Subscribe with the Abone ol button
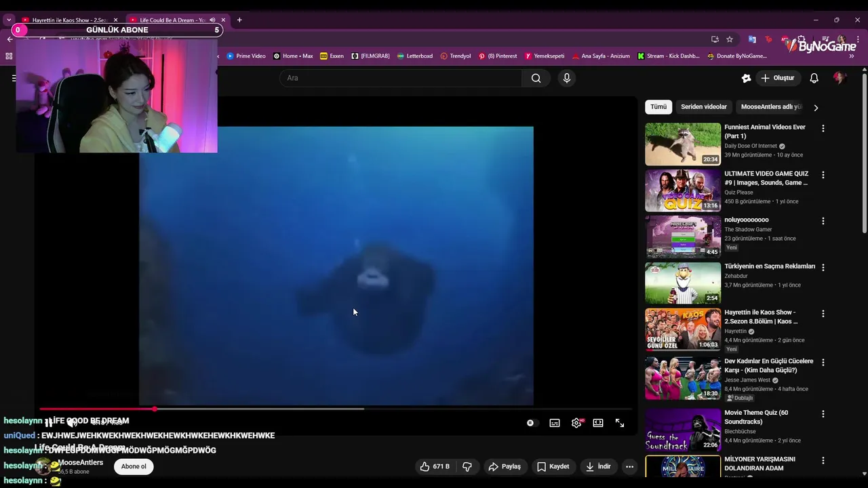 [134, 466]
